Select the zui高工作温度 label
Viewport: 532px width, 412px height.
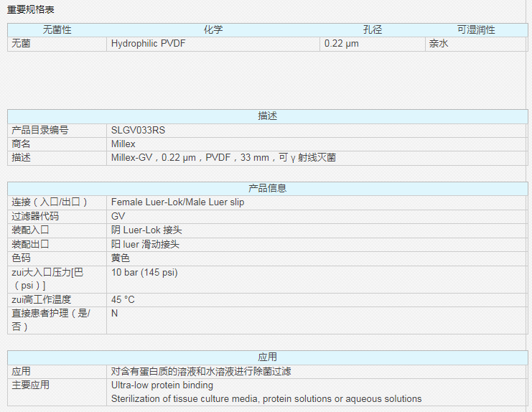(41, 300)
